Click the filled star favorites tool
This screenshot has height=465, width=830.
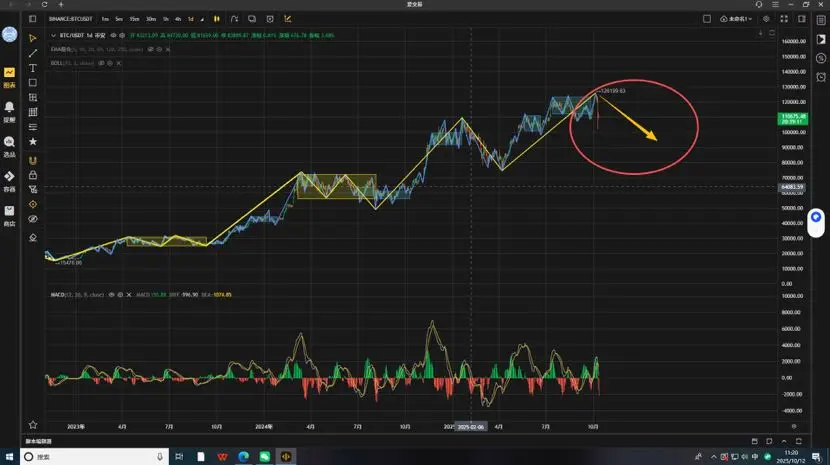point(33,141)
